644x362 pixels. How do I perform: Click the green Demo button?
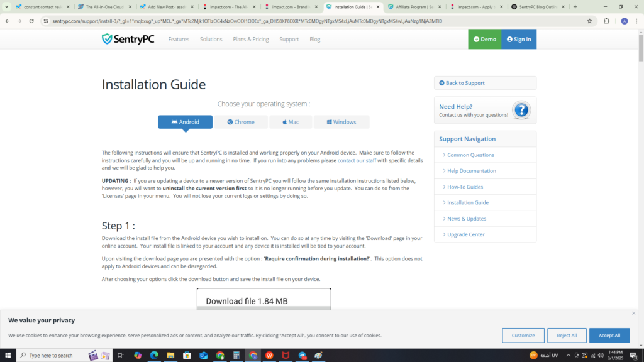[x=485, y=39]
